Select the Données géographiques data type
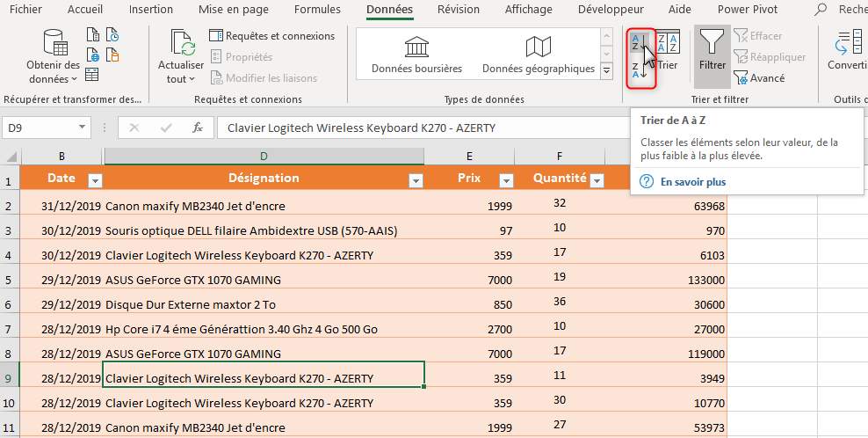868x438 pixels. (x=539, y=55)
